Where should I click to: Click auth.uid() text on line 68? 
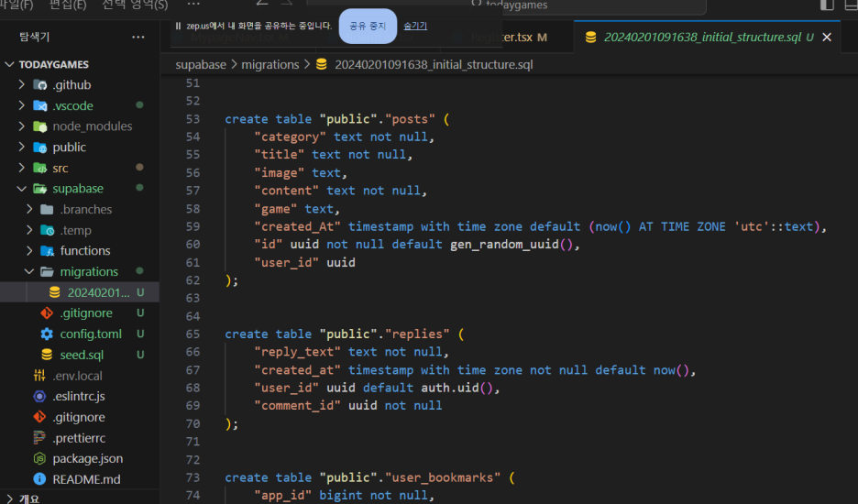(456, 388)
